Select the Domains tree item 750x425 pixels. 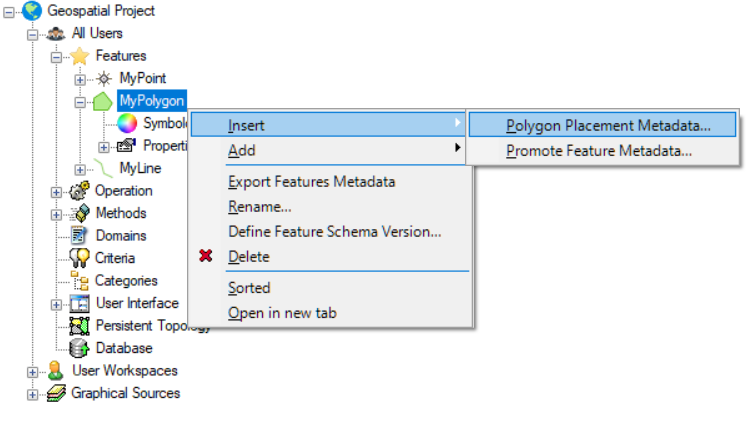[x=121, y=236]
